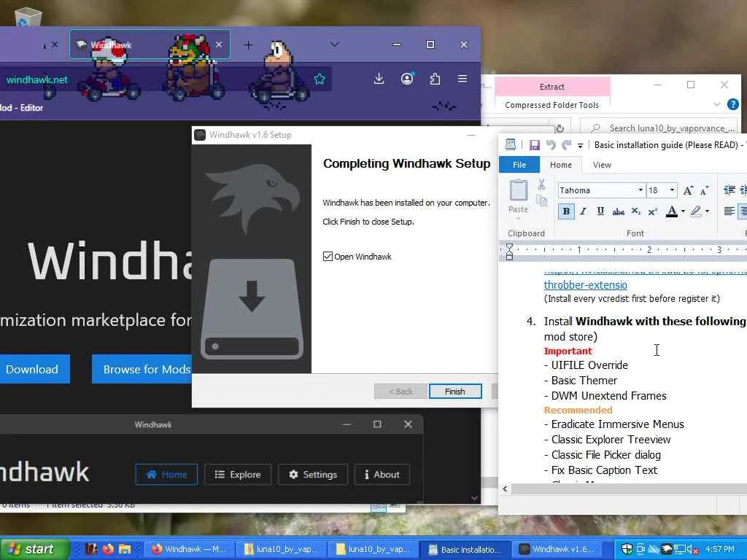Switch to Windhawk v1.6... taskbar button
Viewport: 747px width, 560px height.
(557, 549)
